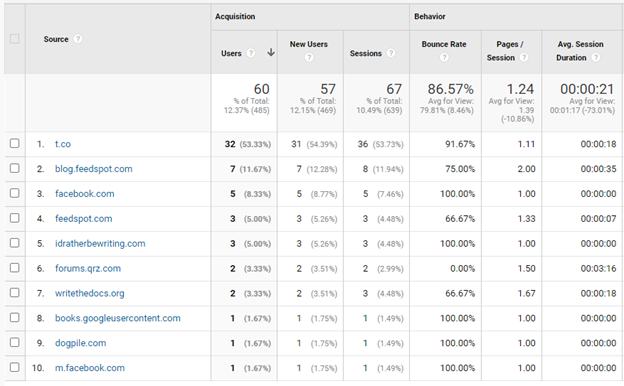The width and height of the screenshot is (624, 386).
Task: Follow the writethedocs.org source link
Action: click(x=90, y=293)
